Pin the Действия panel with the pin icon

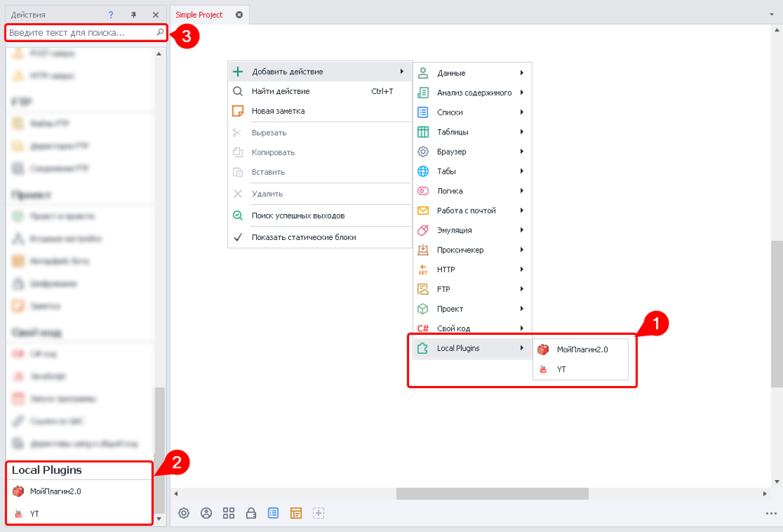pos(133,15)
